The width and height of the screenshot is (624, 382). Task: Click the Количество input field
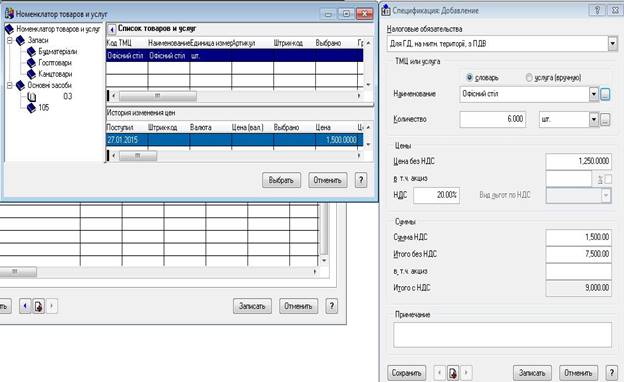tap(493, 119)
